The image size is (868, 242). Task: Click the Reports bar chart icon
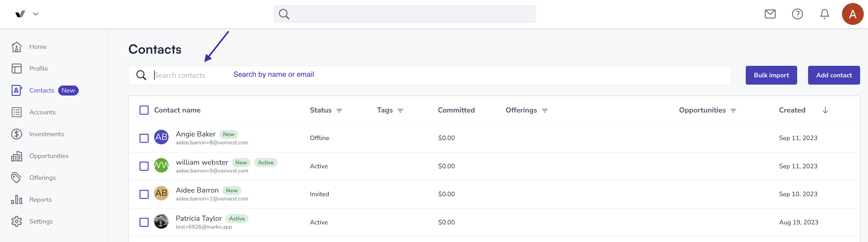coord(17,200)
